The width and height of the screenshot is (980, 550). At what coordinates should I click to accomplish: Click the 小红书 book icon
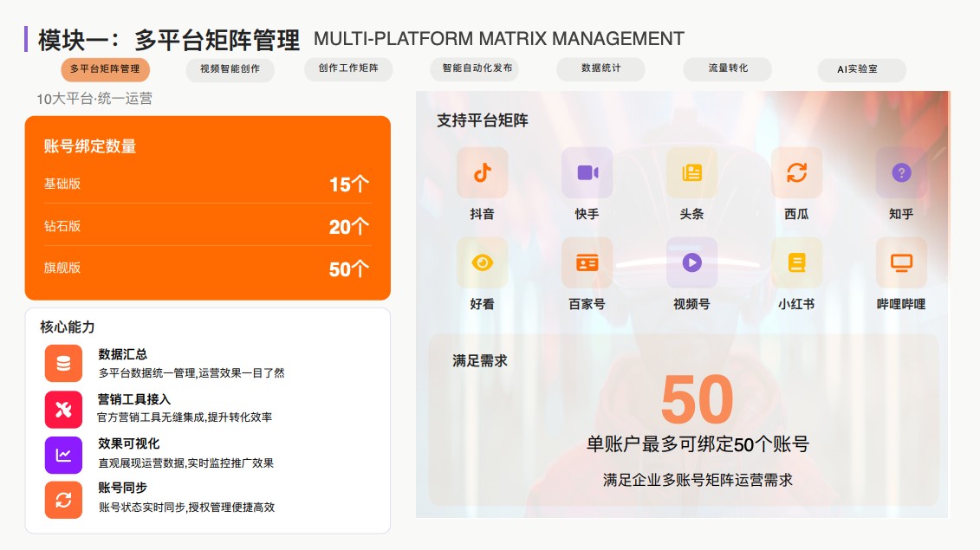click(796, 262)
